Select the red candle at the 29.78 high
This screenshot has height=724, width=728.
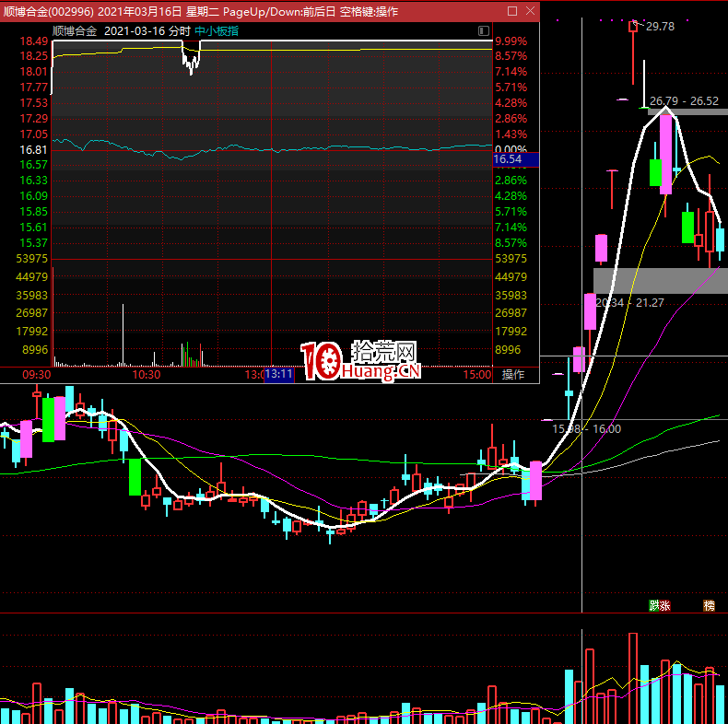click(x=633, y=27)
